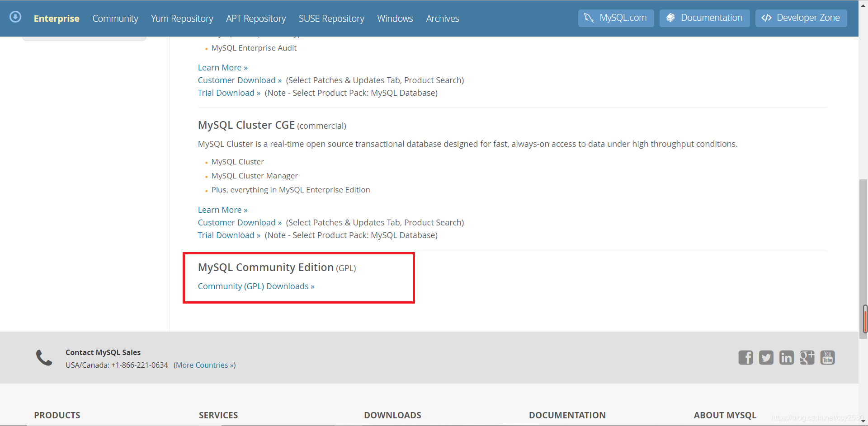This screenshot has width=868, height=426.
Task: Click the SERVICES footer heading
Action: (x=218, y=415)
